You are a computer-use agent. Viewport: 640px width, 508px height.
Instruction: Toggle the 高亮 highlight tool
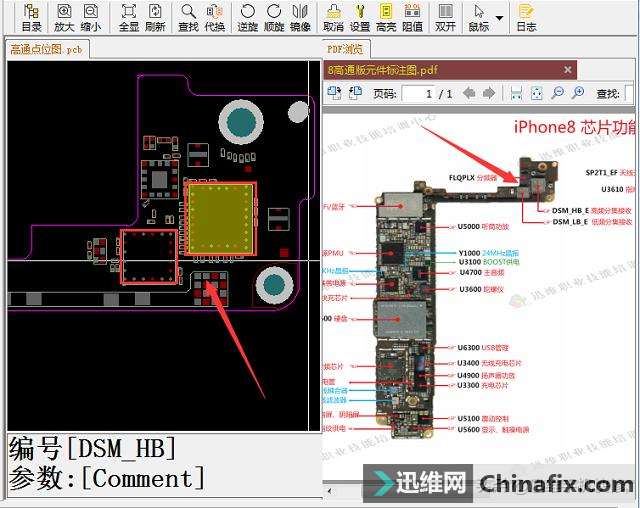click(386, 18)
